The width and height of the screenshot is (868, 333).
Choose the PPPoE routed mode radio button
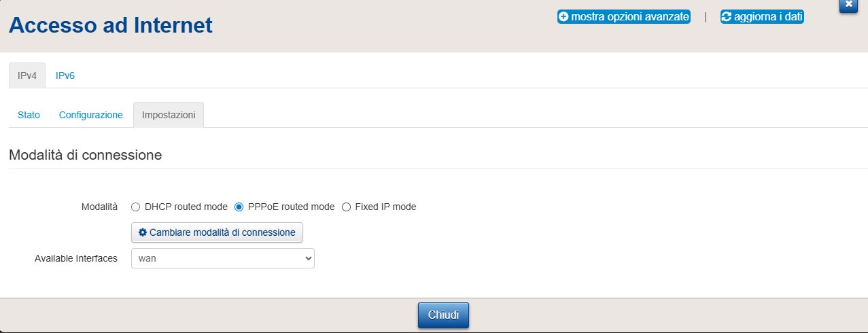click(x=239, y=207)
